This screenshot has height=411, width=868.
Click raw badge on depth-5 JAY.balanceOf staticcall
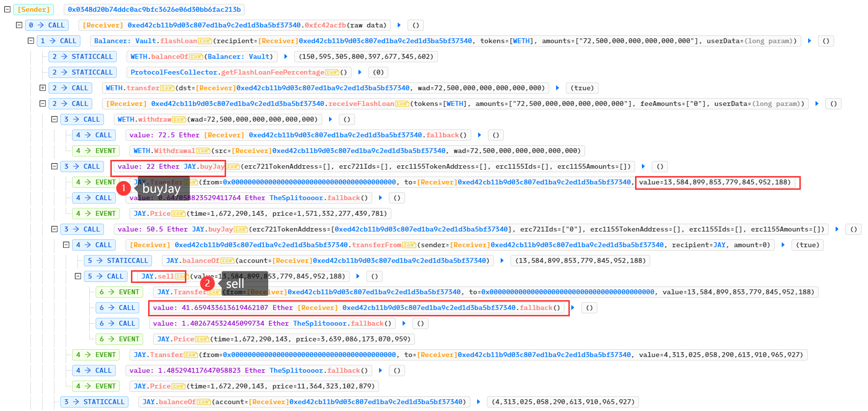point(227,261)
